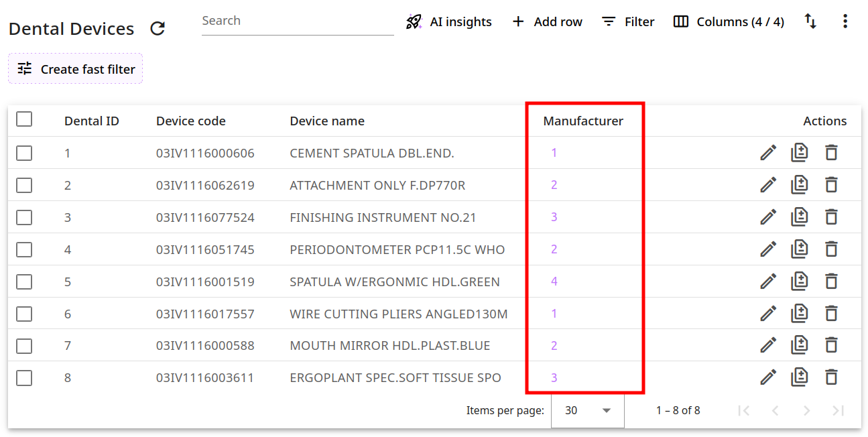Image resolution: width=868 pixels, height=437 pixels.
Task: Open the three-dot more options menu
Action: (x=845, y=21)
